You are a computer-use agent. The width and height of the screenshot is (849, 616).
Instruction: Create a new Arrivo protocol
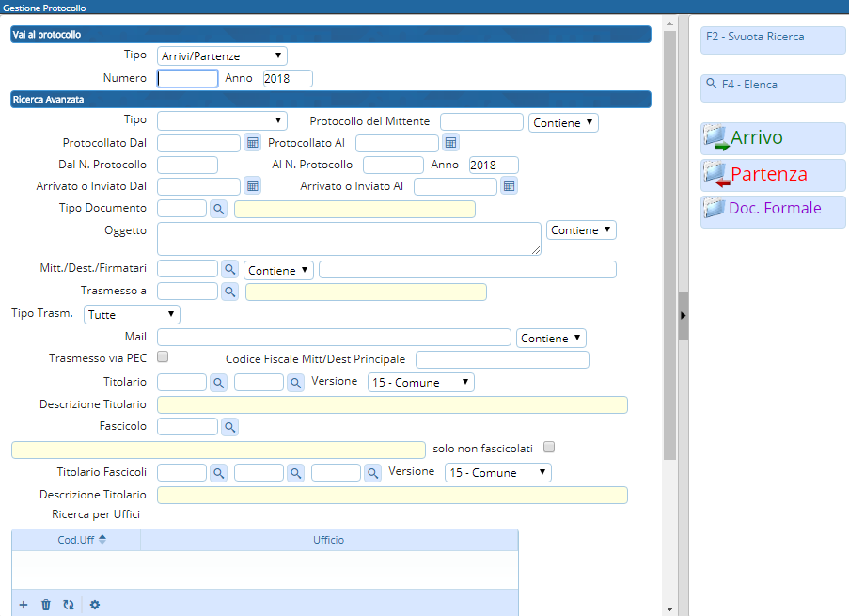773,138
